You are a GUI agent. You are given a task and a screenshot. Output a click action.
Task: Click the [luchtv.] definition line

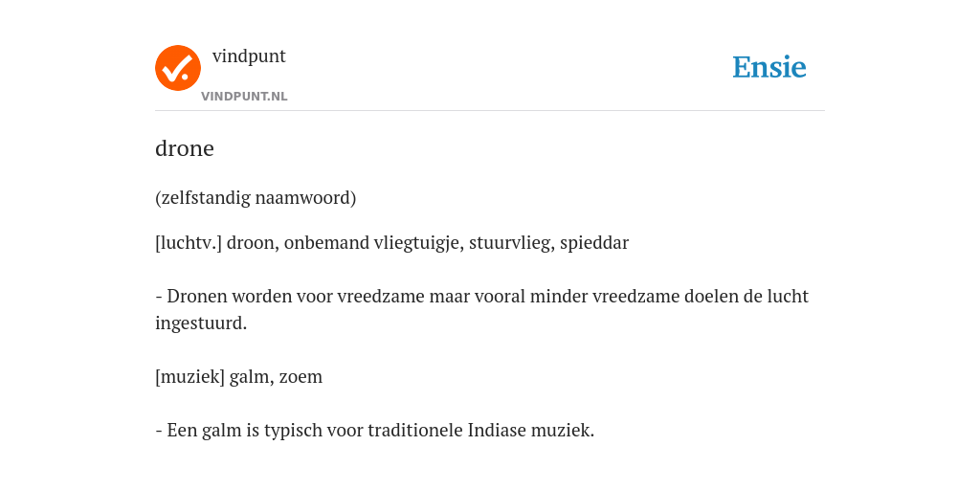[x=391, y=242]
